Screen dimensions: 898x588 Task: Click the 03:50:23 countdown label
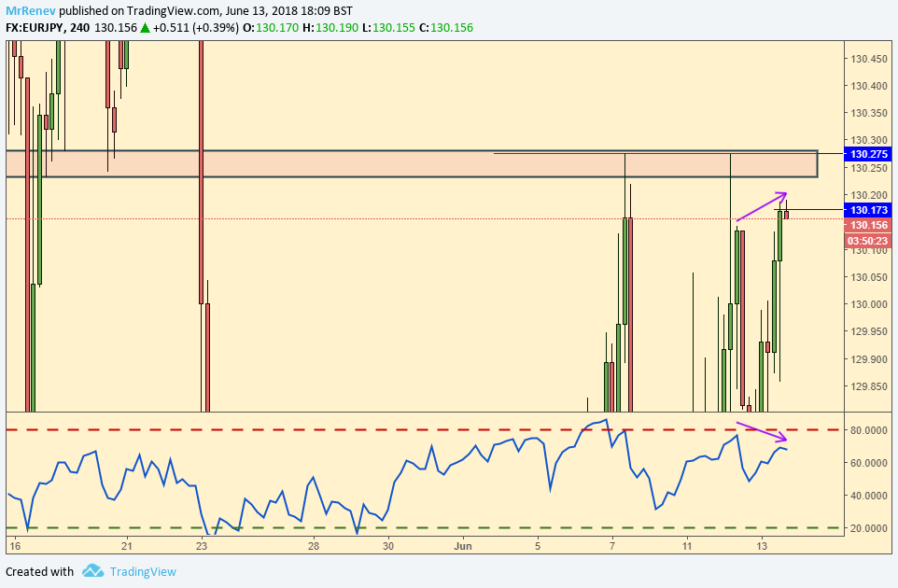868,241
